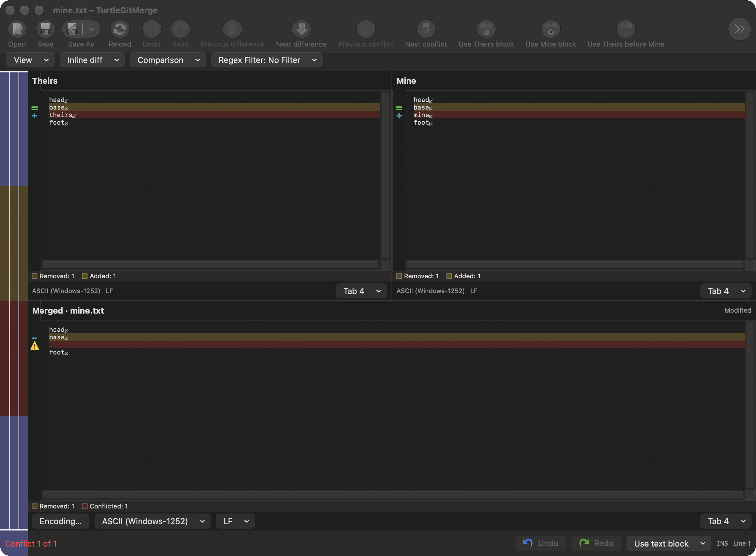
Task: Expand the Save As options arrow
Action: click(x=92, y=29)
